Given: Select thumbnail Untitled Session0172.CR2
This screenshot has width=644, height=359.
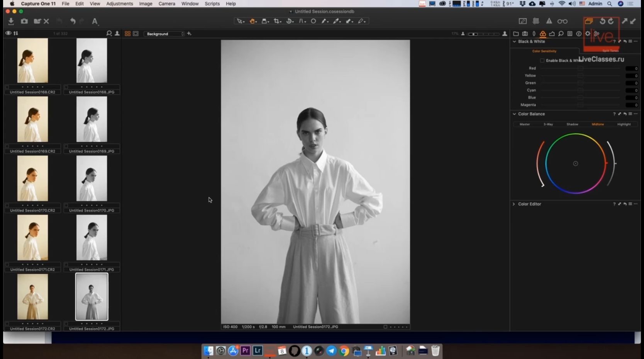Looking at the screenshot, I should pos(32,297).
